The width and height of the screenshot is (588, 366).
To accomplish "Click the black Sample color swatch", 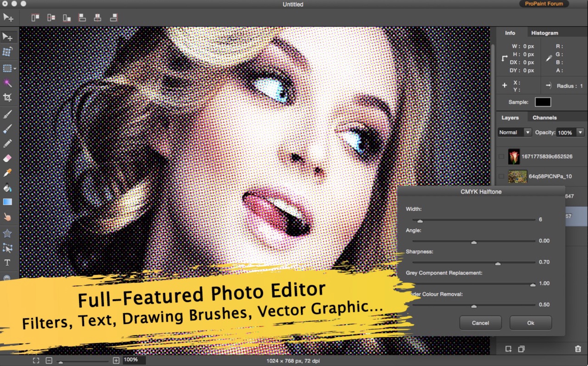I will click(543, 102).
